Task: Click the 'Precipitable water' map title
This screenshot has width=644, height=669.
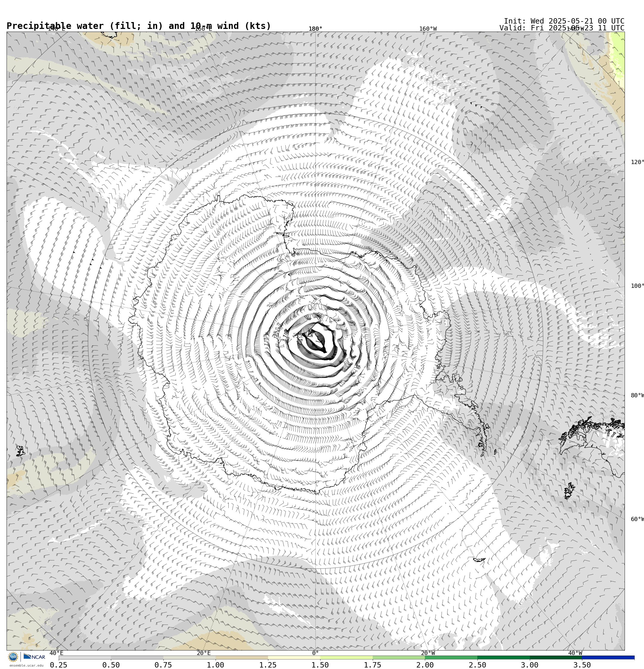Action: [x=139, y=26]
